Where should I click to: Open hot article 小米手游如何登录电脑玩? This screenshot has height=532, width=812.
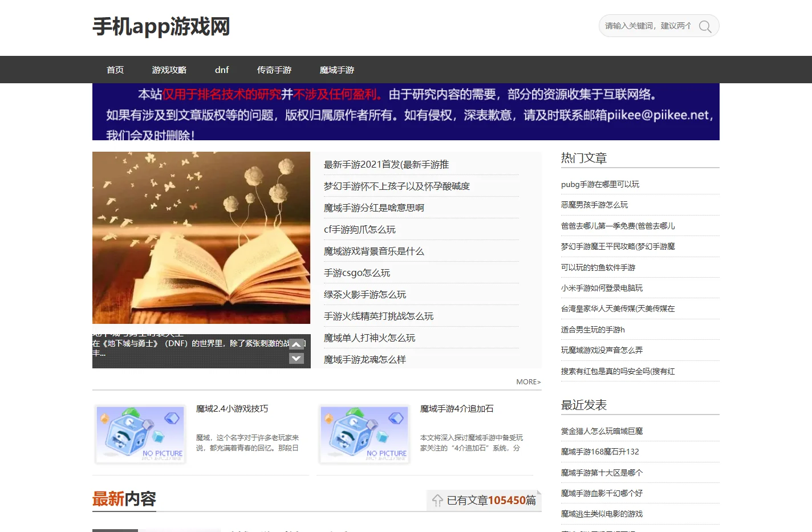click(x=602, y=288)
